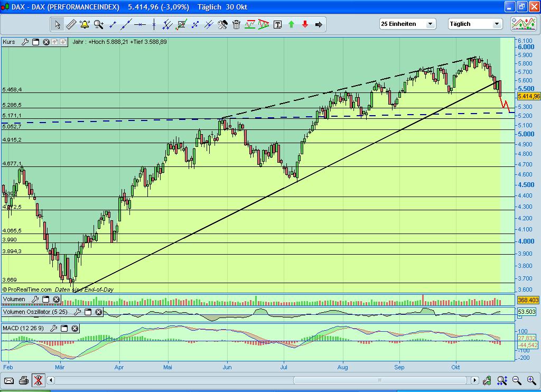Select the two parallel lines tool

tap(209, 24)
